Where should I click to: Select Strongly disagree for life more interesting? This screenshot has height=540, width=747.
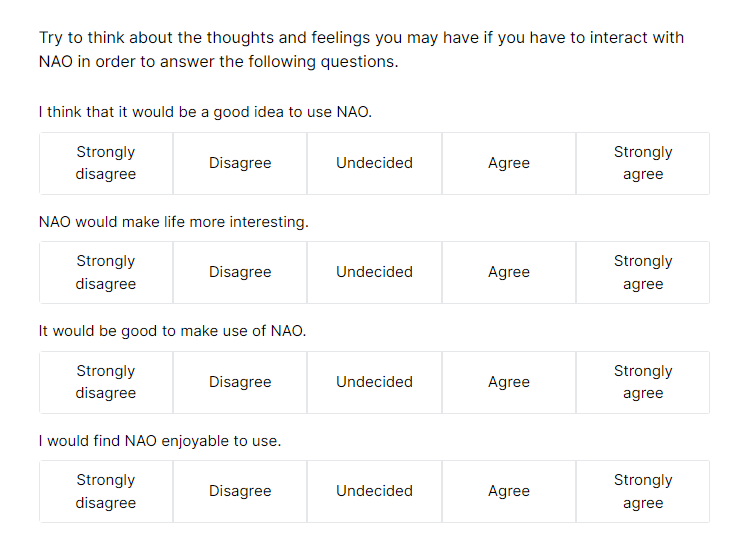click(x=106, y=273)
